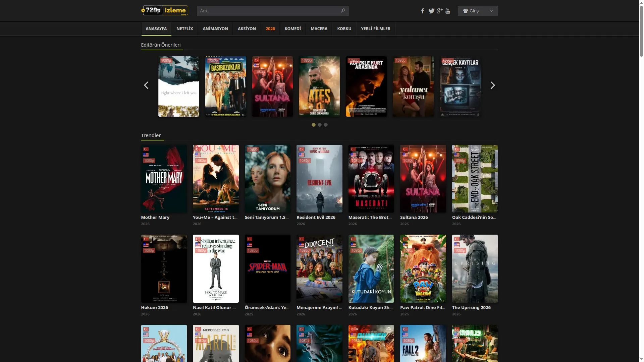This screenshot has height=362, width=644.
Task: Click the Kutudaki Koyun title link
Action: [x=371, y=308]
